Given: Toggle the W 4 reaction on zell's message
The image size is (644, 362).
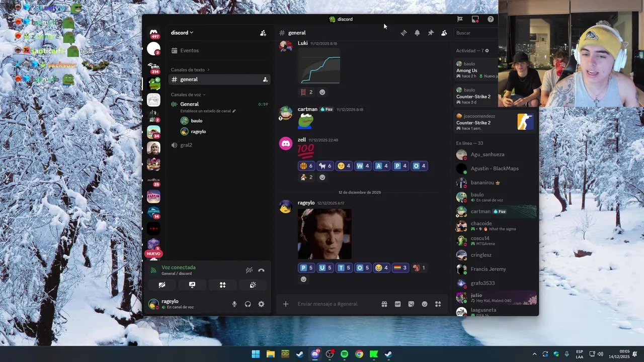Looking at the screenshot, I should click(363, 166).
